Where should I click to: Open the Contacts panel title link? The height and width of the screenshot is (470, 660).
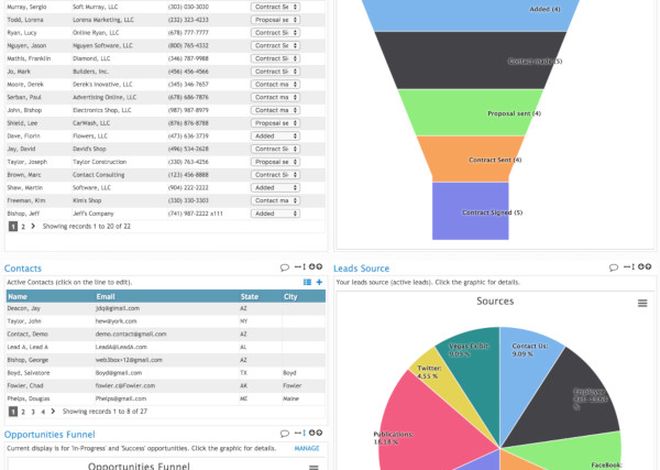coord(23,268)
